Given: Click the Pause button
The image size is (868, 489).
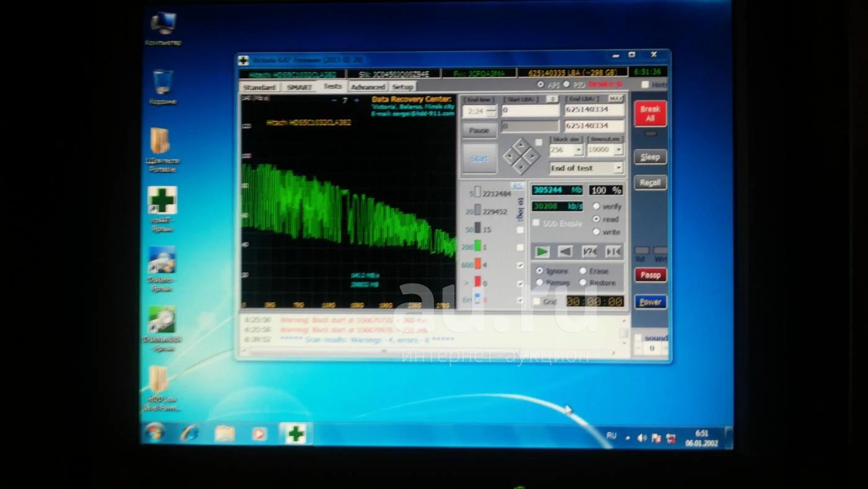Looking at the screenshot, I should (479, 131).
